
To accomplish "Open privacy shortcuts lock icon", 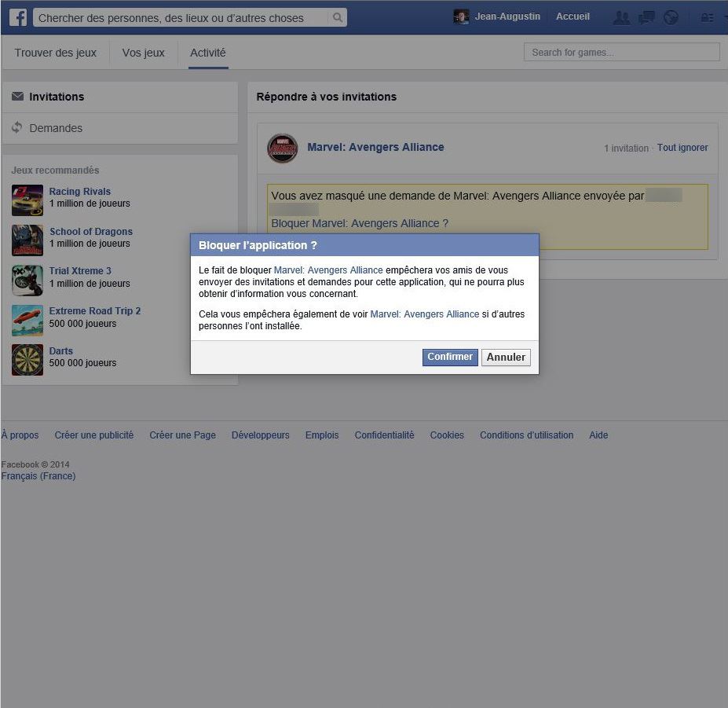I will [707, 17].
